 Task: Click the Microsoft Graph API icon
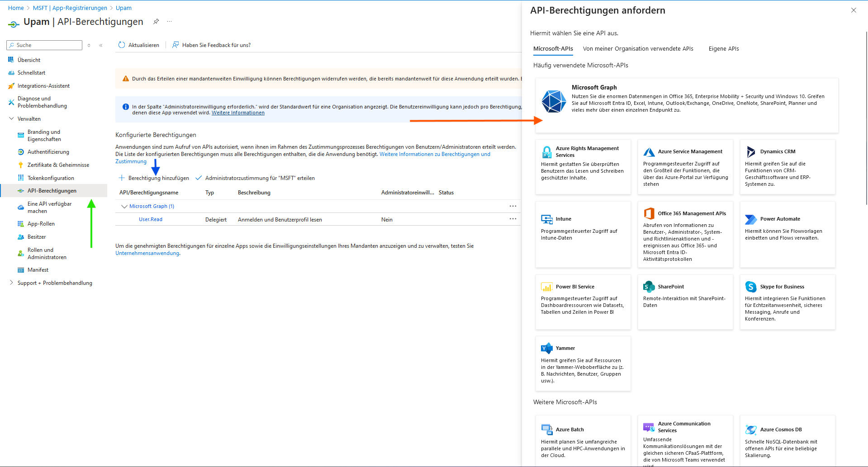(554, 101)
